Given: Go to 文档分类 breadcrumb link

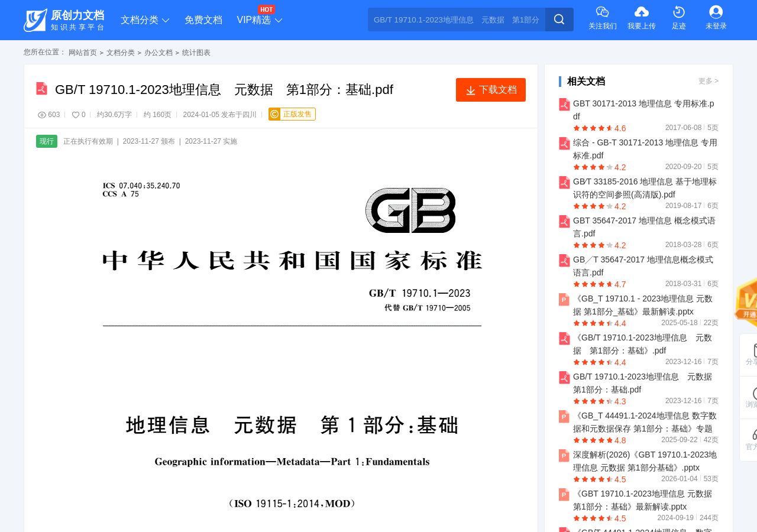Looking at the screenshot, I should click(121, 53).
